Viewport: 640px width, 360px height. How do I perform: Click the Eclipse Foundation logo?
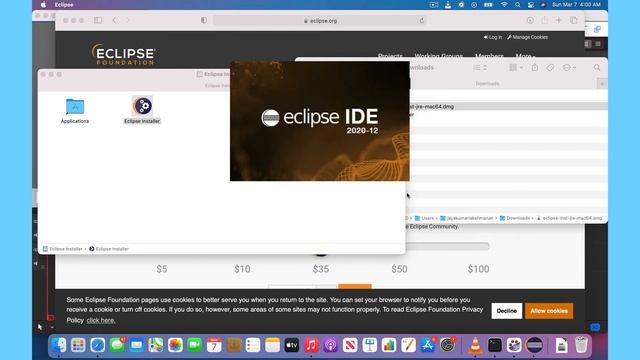tap(123, 54)
